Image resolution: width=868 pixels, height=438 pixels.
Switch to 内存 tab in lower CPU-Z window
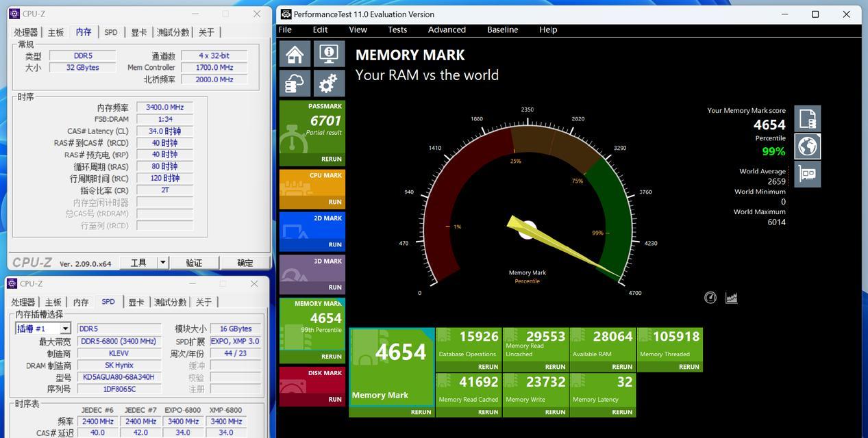(81, 302)
